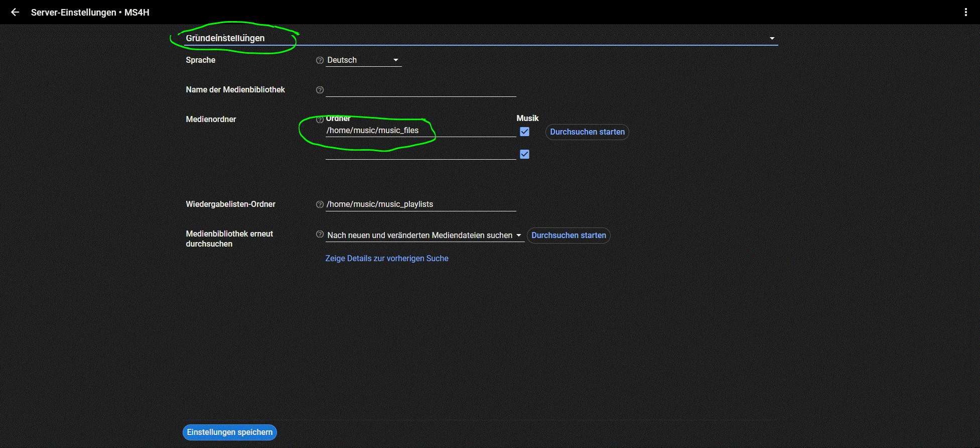Select the Medienordner label
Viewport: 980px width, 448px height.
click(211, 120)
